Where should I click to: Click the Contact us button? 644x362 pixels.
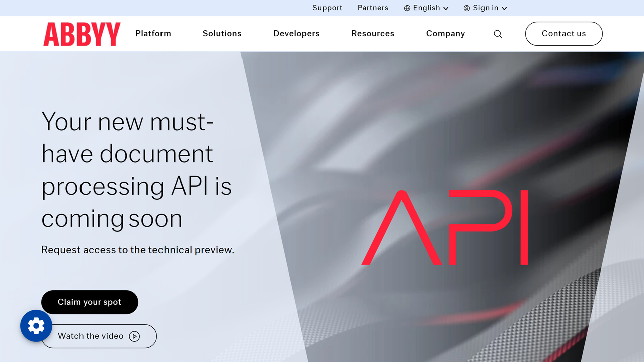coord(563,34)
